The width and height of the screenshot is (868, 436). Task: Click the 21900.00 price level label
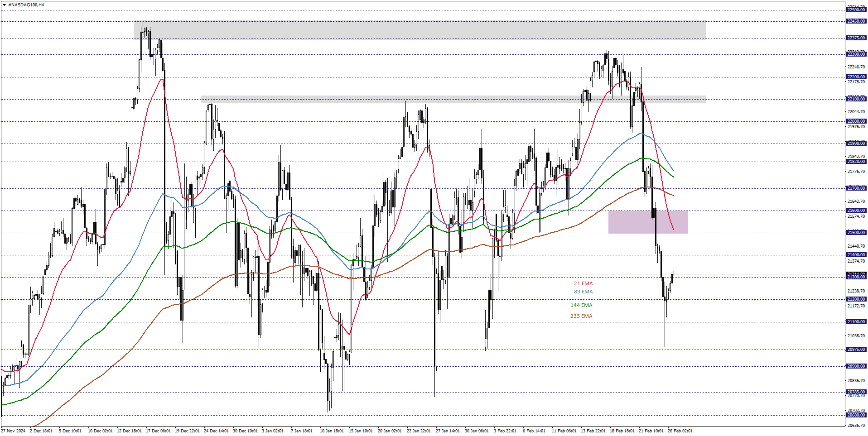coord(856,144)
